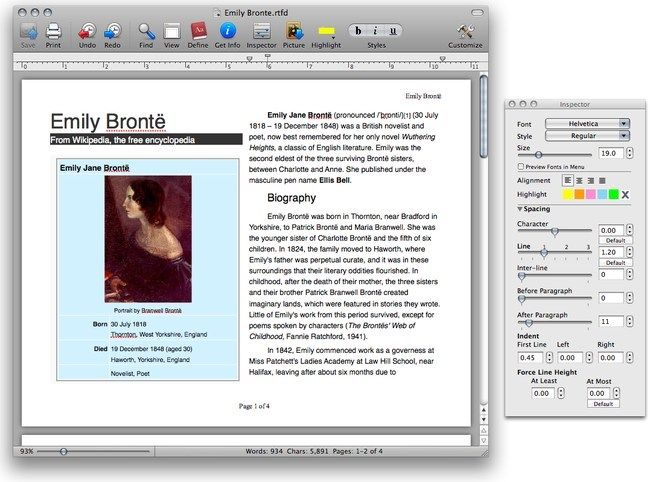Click the First Line indent field 0.45
Viewport: 650px width, 482px height.
coord(530,357)
